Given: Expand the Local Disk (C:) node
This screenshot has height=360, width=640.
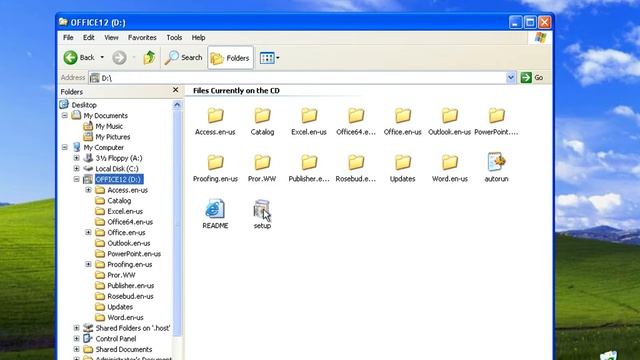Looking at the screenshot, I should (x=77, y=169).
